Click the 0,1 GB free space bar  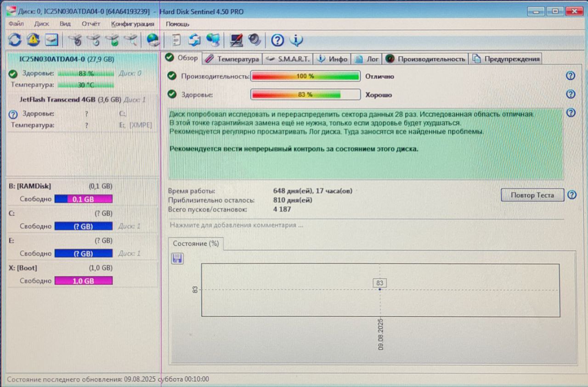click(x=83, y=199)
